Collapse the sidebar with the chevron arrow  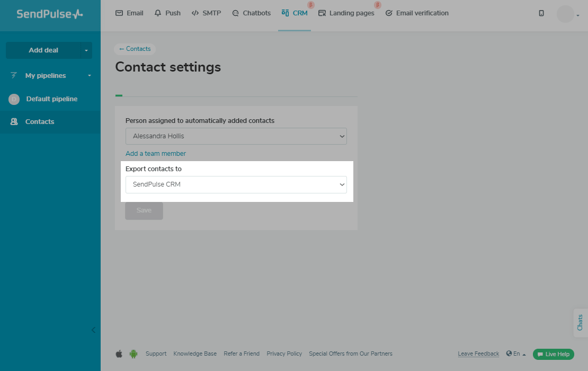click(x=94, y=330)
